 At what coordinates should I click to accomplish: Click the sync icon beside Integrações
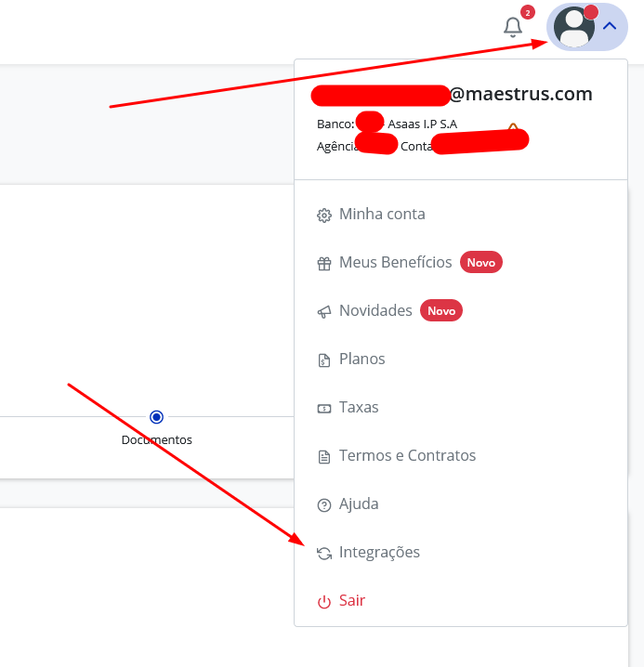pyautogui.click(x=324, y=554)
